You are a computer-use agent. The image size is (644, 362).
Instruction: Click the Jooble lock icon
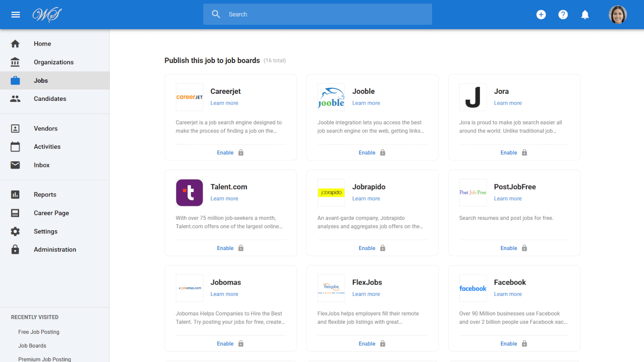coord(383,153)
